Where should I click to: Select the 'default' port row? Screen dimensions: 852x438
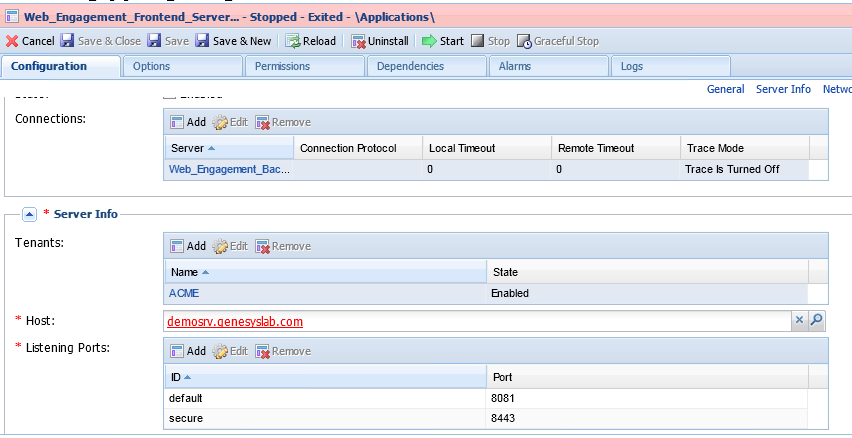point(486,398)
